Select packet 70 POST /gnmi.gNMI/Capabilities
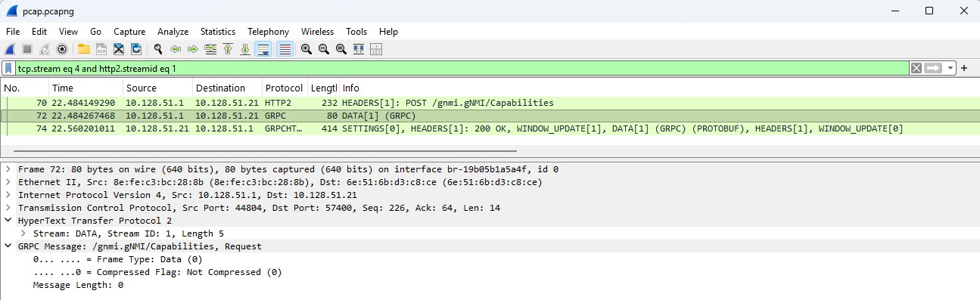The width and height of the screenshot is (980, 300). [490, 103]
